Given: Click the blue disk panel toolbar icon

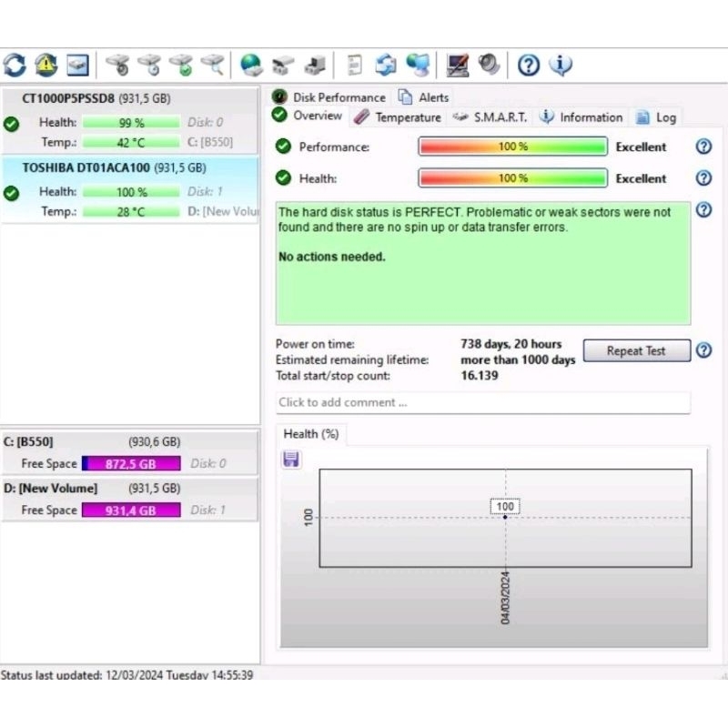Looking at the screenshot, I should (77, 65).
